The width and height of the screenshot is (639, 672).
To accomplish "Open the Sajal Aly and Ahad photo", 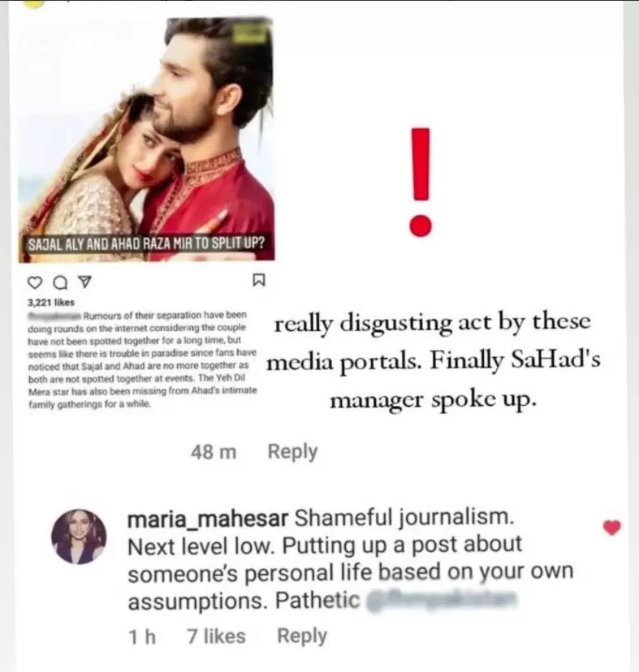I will [x=146, y=140].
